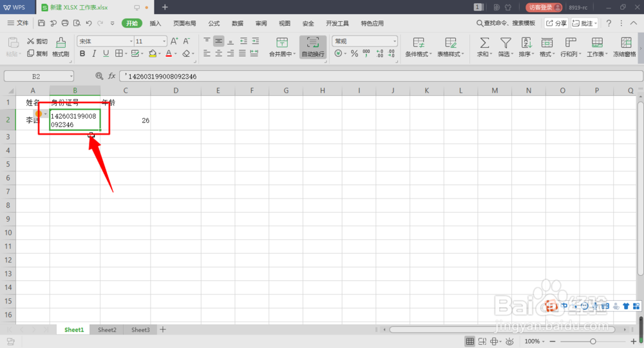Click the horizontal scrollbar at bottom

(x=502, y=329)
